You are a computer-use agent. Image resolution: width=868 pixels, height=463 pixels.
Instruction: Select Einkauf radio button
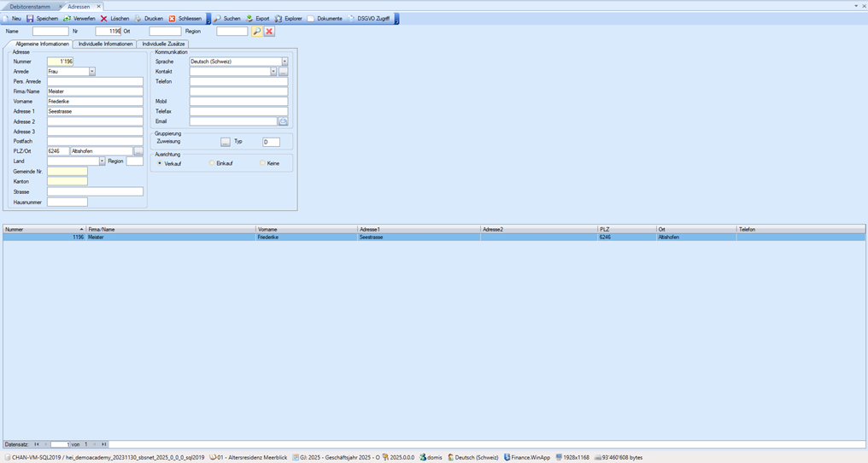pyautogui.click(x=212, y=163)
